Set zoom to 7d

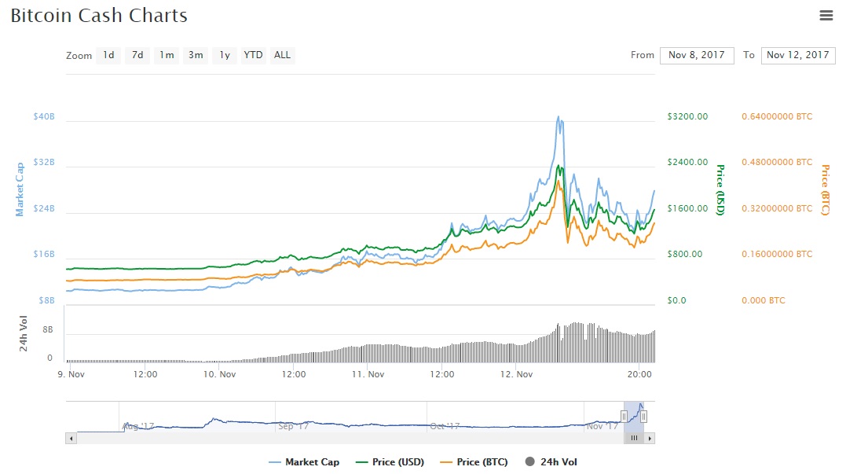(137, 55)
